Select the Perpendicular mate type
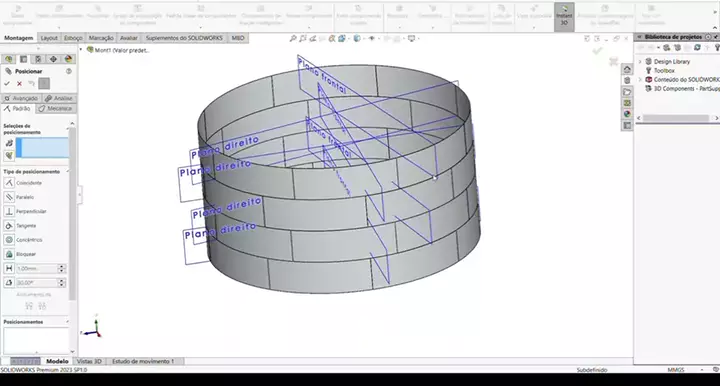Image resolution: width=720 pixels, height=386 pixels. (x=9, y=211)
